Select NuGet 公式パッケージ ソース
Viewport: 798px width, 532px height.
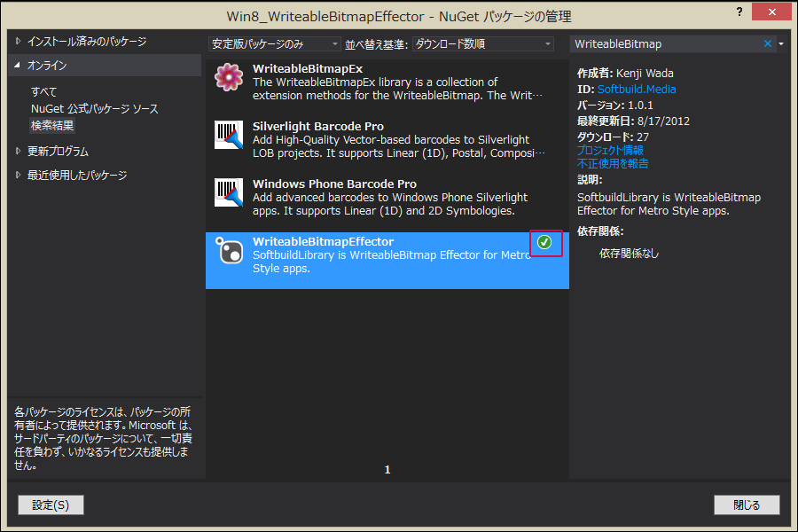[95, 108]
